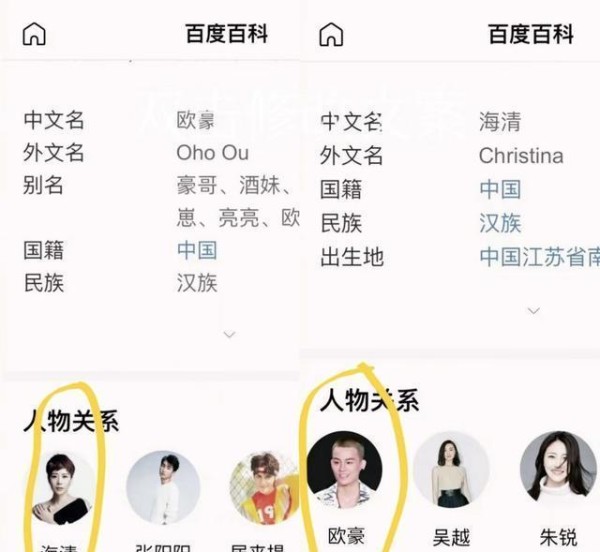This screenshot has height=552, width=600.
Task: Tap the 百度百科 title on right page
Action: point(531,34)
